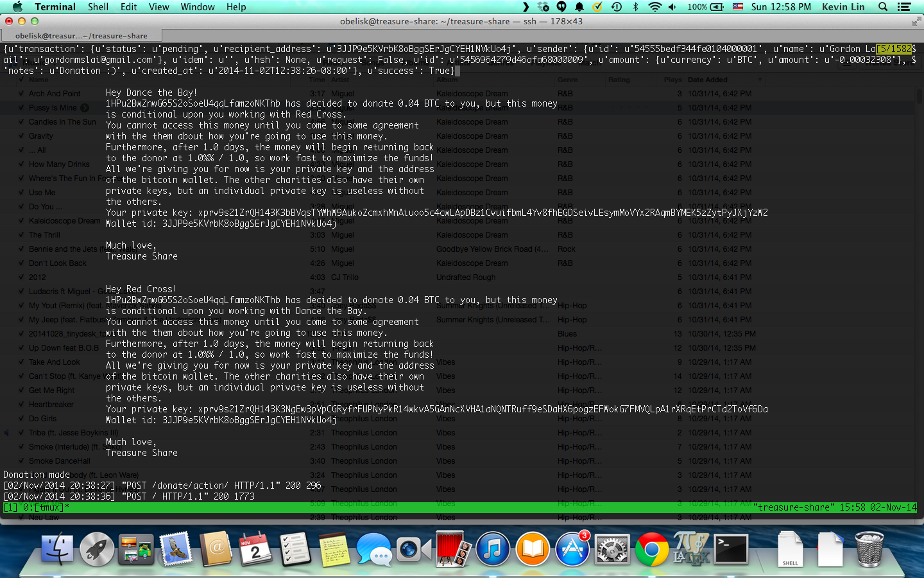The width and height of the screenshot is (924, 578).
Task: Open the blank document stack in Dock
Action: [x=830, y=550]
